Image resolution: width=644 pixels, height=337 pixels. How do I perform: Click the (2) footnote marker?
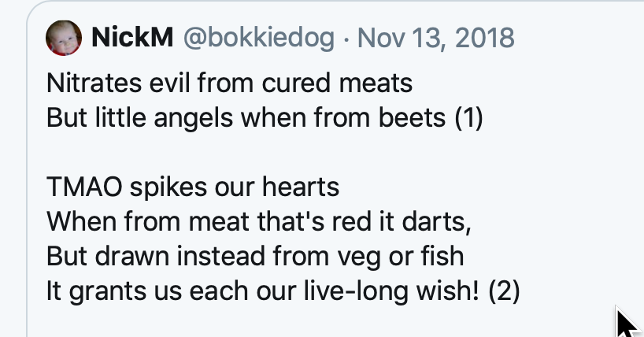[x=505, y=291]
